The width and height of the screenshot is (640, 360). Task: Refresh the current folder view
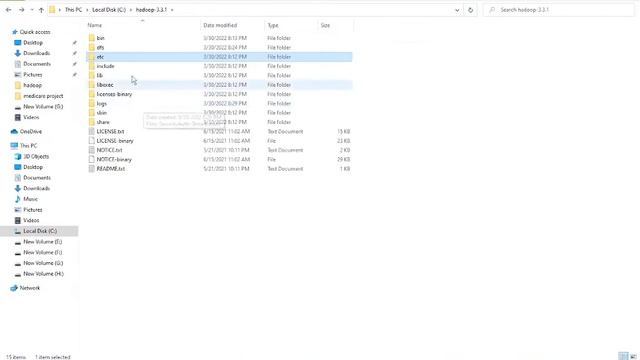pyautogui.click(x=471, y=10)
